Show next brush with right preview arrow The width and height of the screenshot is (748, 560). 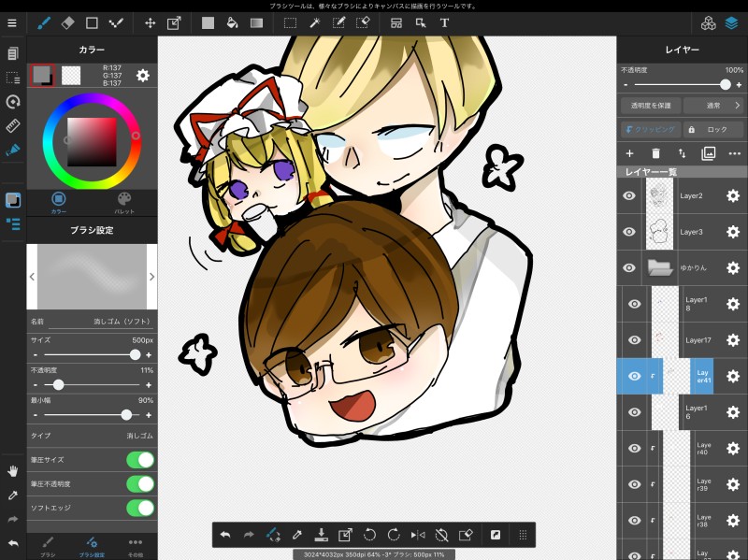click(151, 277)
